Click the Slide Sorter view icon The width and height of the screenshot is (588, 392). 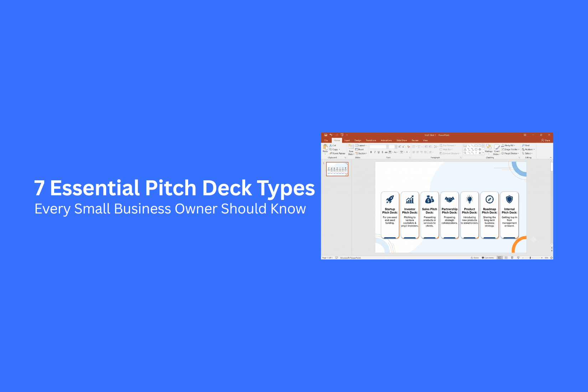coord(506,258)
